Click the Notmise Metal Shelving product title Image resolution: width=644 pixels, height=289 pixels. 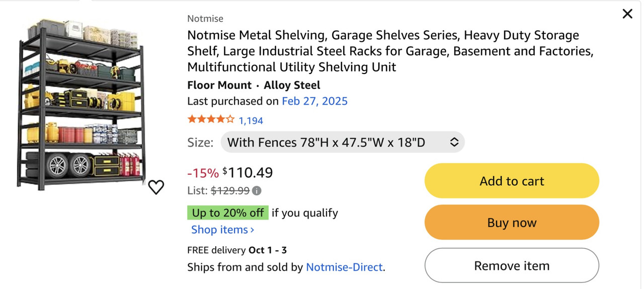coord(382,51)
